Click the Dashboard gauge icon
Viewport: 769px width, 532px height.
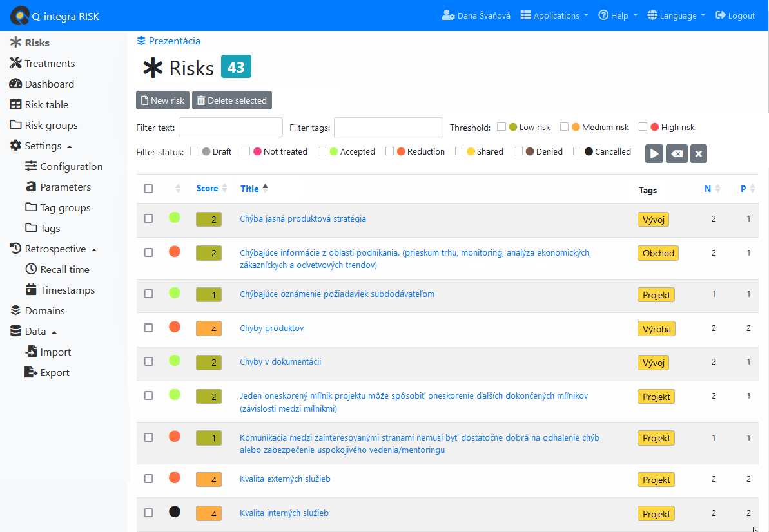pos(15,84)
